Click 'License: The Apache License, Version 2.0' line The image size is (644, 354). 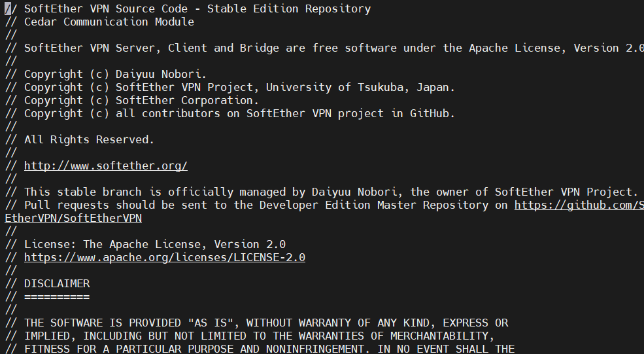[x=145, y=244]
